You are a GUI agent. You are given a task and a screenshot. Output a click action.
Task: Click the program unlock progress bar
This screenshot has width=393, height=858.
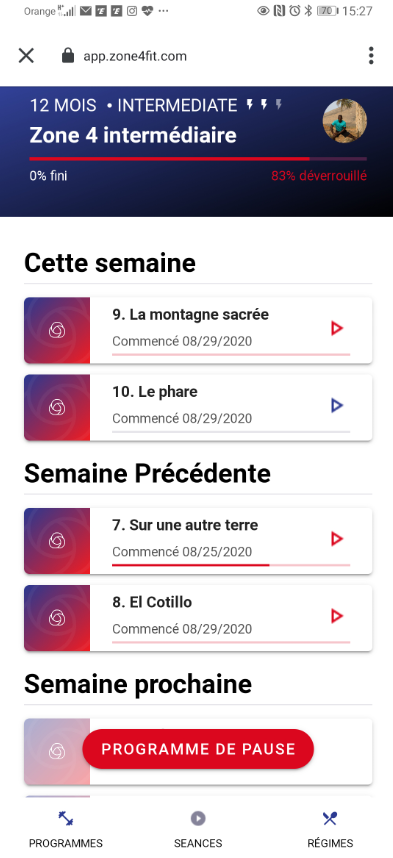[198, 159]
